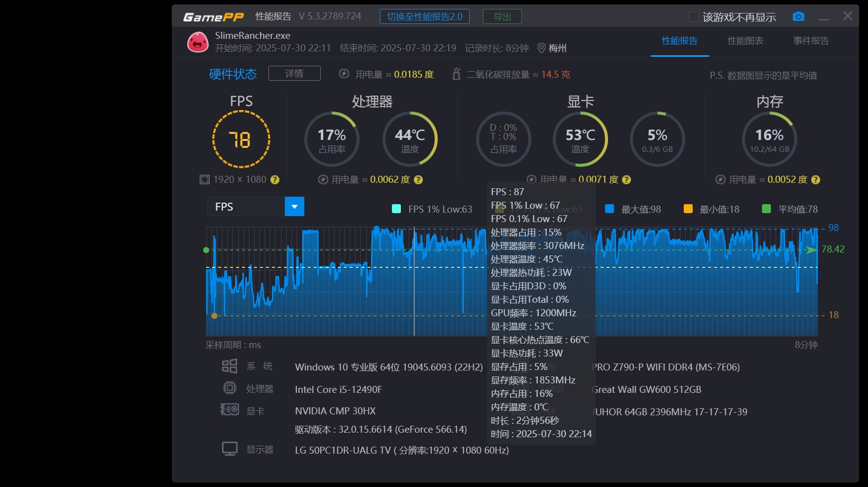868x487 pixels.
Task: Click the LG 50PC1DR-UALG TV display text
Action: click(402, 450)
